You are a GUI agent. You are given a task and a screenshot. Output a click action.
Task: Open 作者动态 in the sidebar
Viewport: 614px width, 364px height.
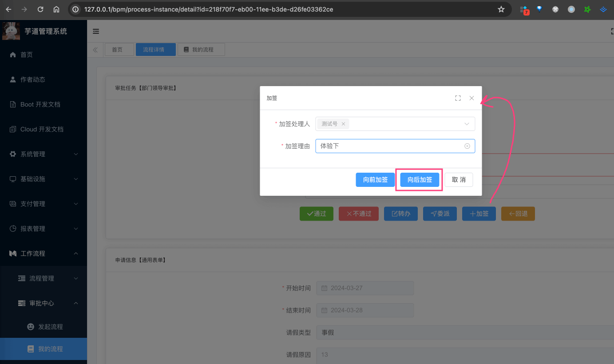pos(33,79)
